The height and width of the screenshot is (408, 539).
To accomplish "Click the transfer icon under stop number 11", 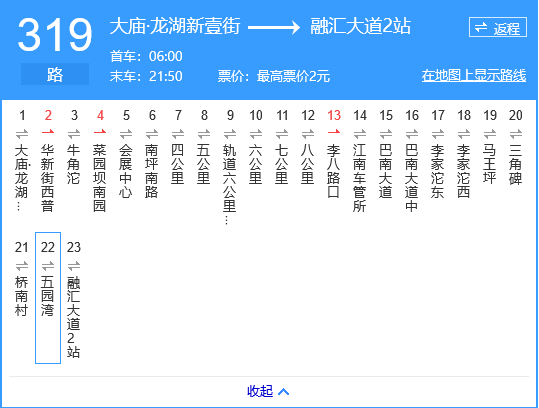I will point(282,133).
